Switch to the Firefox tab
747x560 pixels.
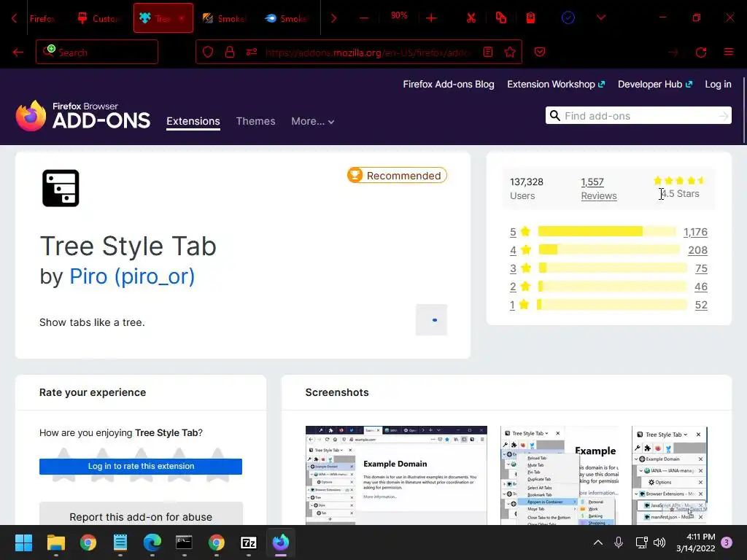pyautogui.click(x=42, y=18)
